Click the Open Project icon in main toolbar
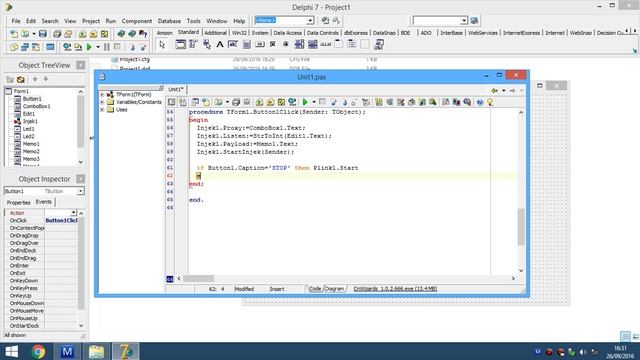The width and height of the screenshot is (640, 360). coord(68,34)
